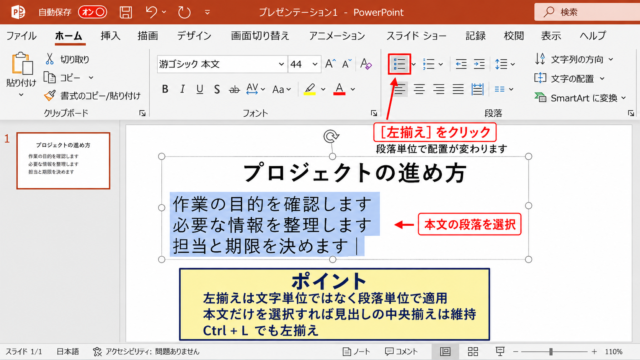Adjust the zoom slider handle
Viewport: 640px width, 360px height.
pos(551,351)
